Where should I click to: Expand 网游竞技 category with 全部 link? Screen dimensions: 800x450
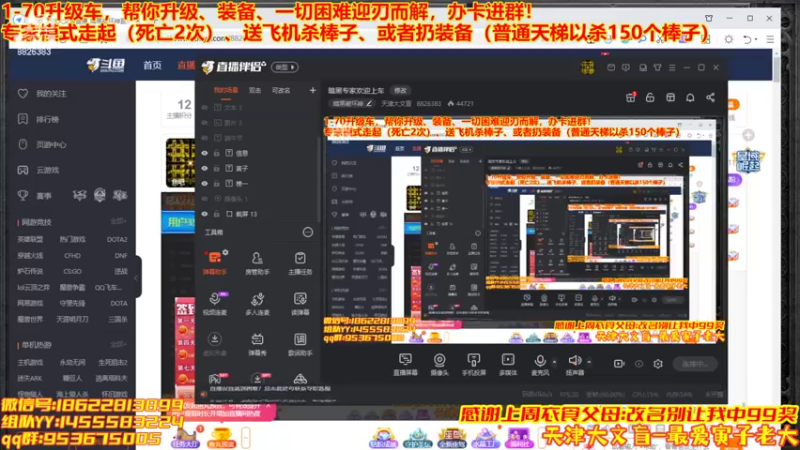click(118, 221)
